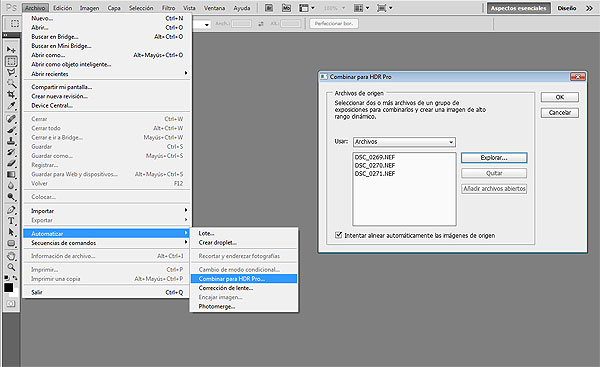Select the Blur tool
The width and height of the screenshot is (600, 367).
[x=11, y=186]
